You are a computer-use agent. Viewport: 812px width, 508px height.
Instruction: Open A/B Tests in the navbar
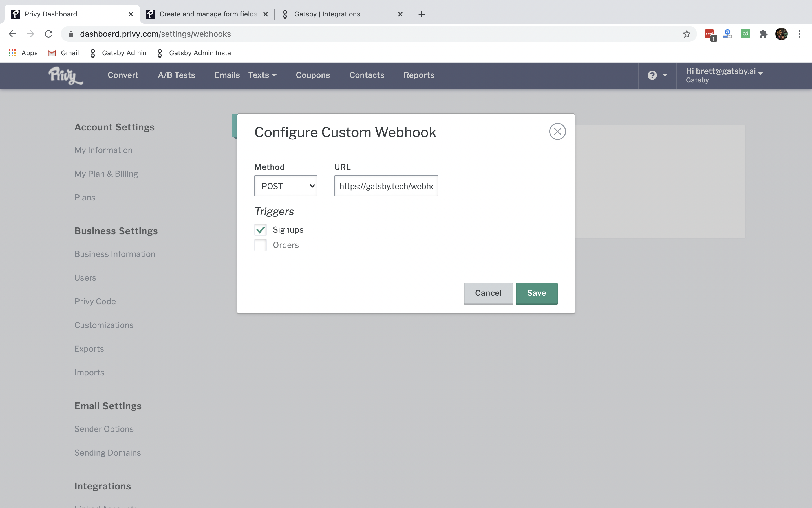(176, 75)
